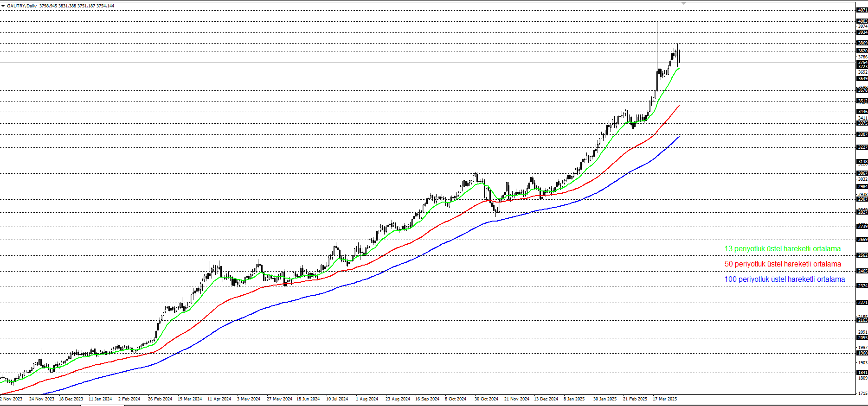Click the 8 Oct 2024 date label
Viewport: 868px width, 406px height.
pyautogui.click(x=456, y=399)
